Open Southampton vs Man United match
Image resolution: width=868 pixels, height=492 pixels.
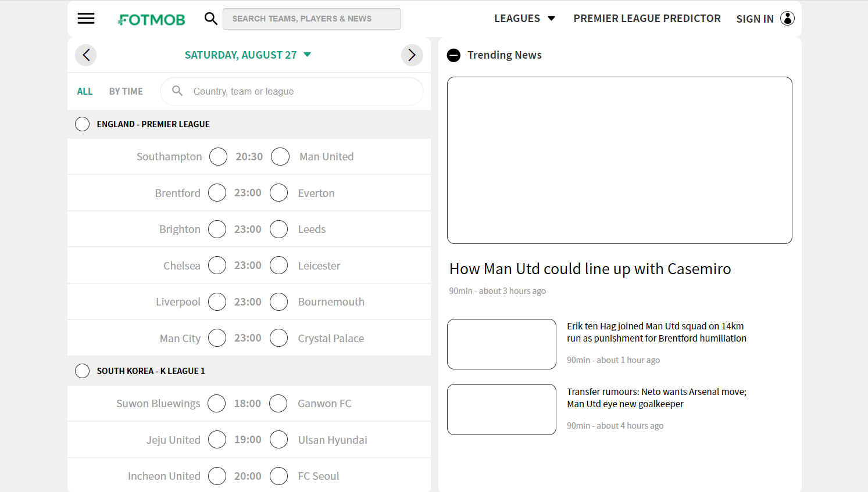coord(249,157)
